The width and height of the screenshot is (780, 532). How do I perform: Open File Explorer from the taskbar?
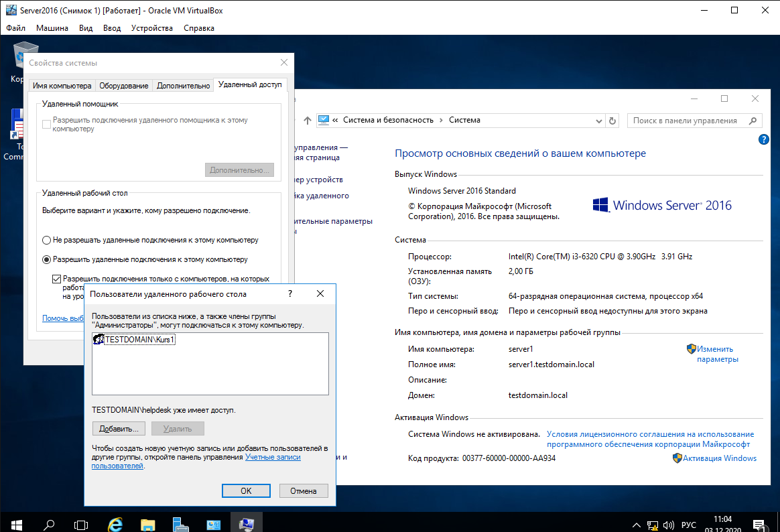148,524
